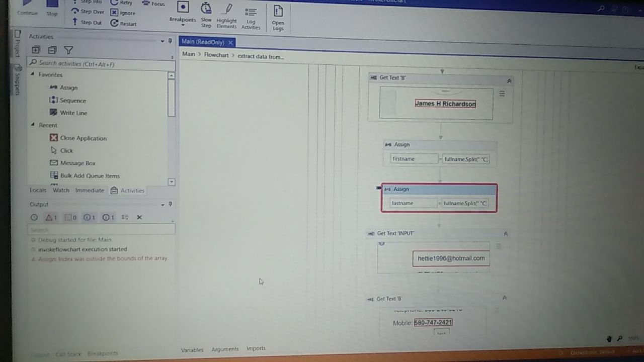This screenshot has width=644, height=362.
Task: Toggle Highlight Elements option
Action: click(x=226, y=17)
